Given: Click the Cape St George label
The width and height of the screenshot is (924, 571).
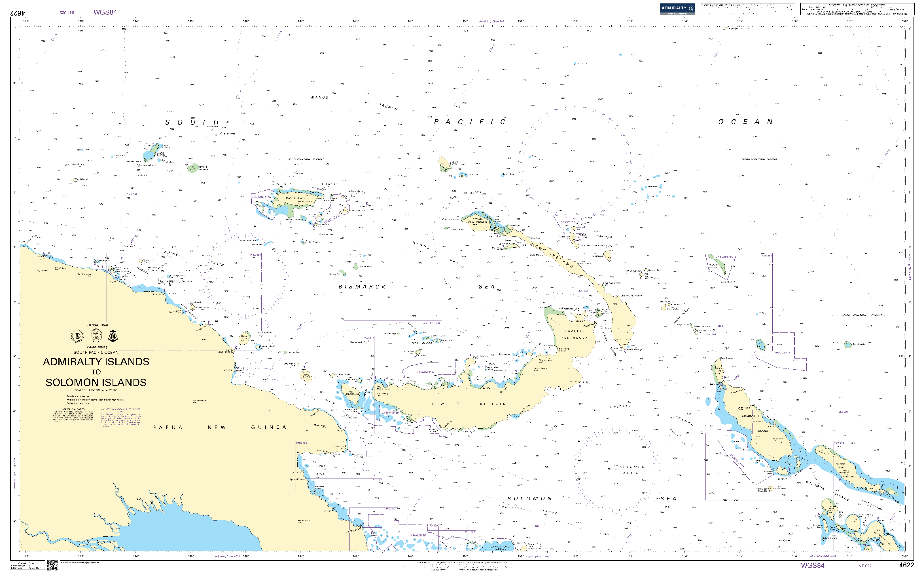Looking at the screenshot, I should point(633,350).
